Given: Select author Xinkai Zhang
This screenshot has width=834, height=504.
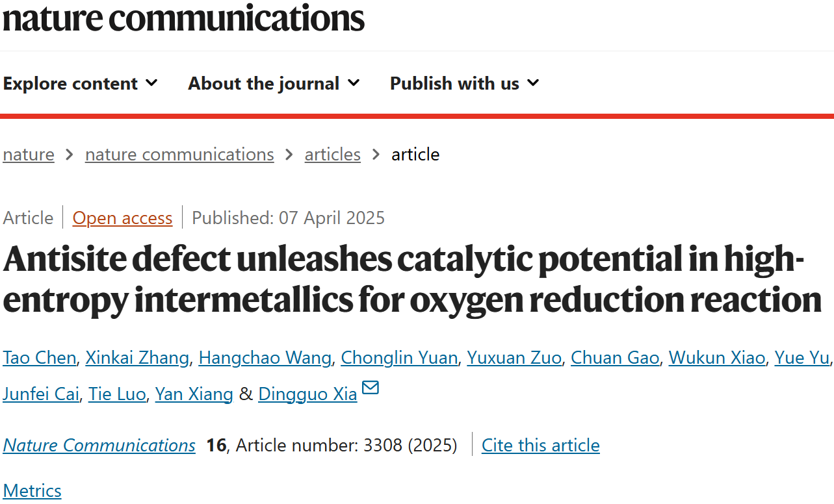Looking at the screenshot, I should 137,358.
